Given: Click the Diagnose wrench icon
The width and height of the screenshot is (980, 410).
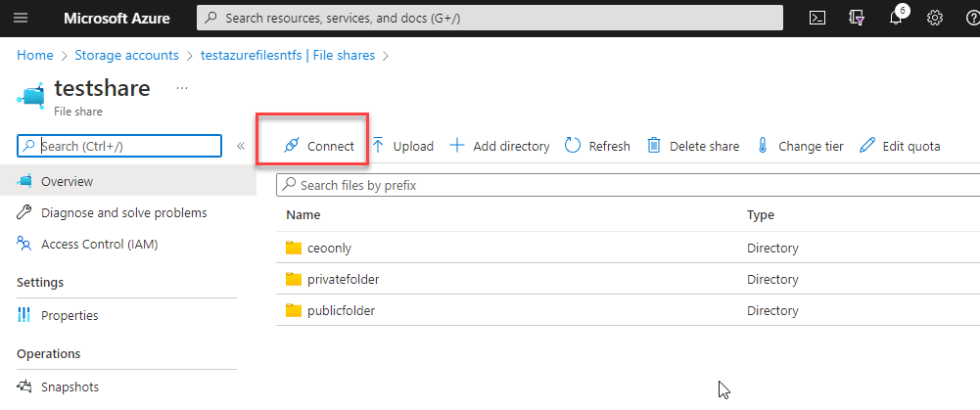Looking at the screenshot, I should pos(24,213).
